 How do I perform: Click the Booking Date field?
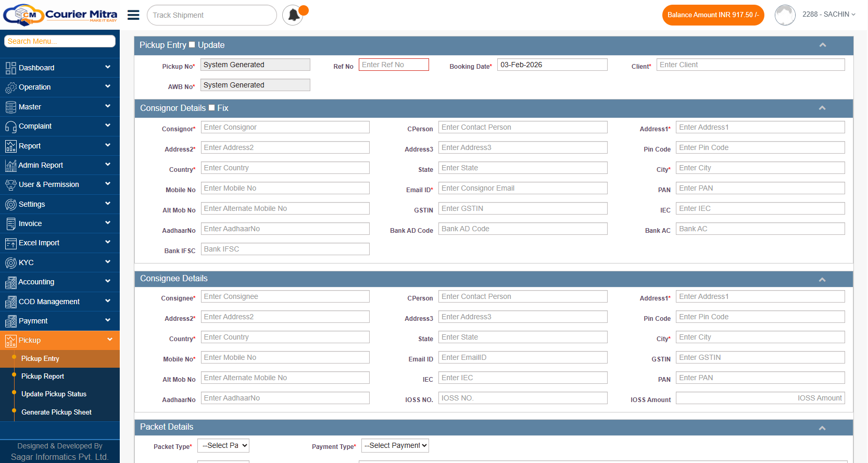552,65
